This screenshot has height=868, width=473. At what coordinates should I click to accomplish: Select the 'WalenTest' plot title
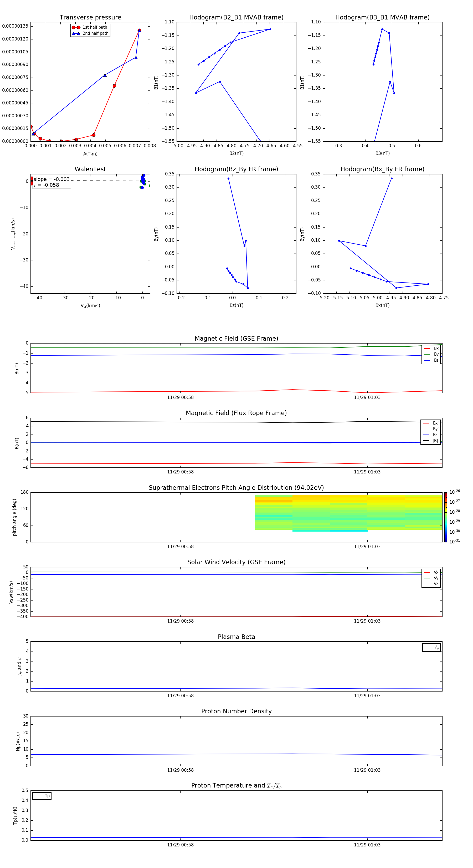click(90, 169)
